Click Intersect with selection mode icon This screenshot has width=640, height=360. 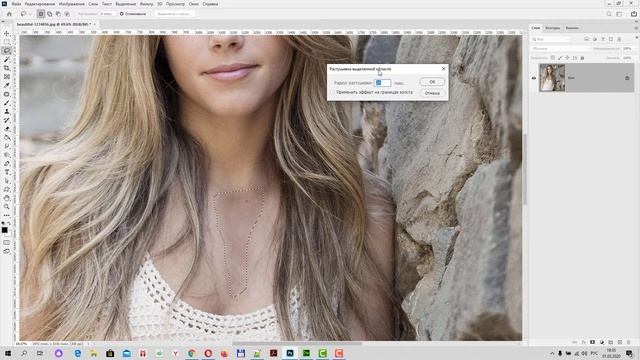coord(67,14)
